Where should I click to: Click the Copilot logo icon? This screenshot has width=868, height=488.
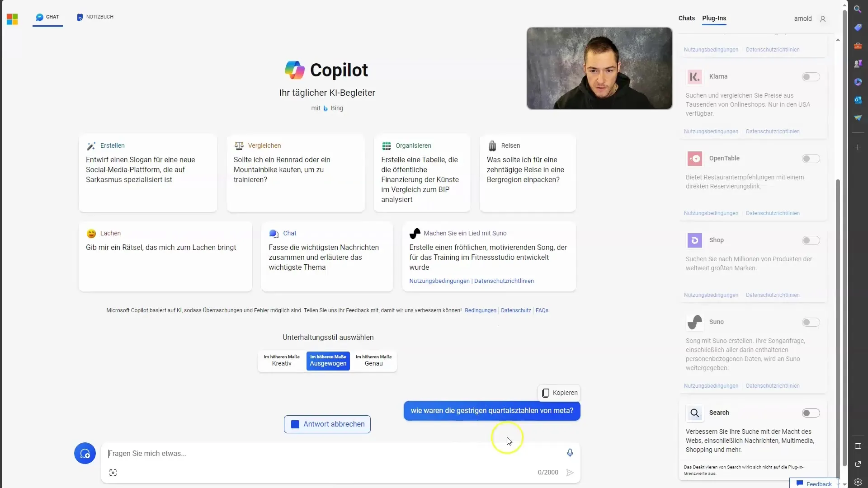click(294, 70)
